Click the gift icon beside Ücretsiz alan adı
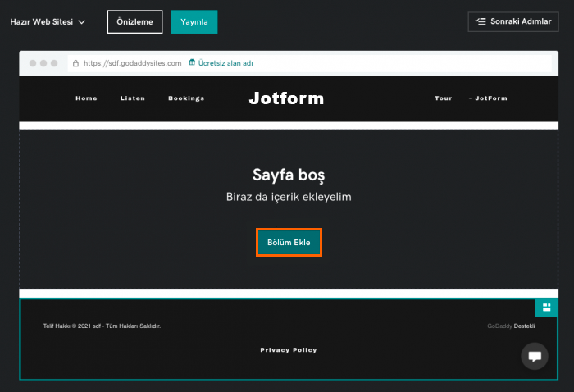The width and height of the screenshot is (574, 392). (192, 62)
